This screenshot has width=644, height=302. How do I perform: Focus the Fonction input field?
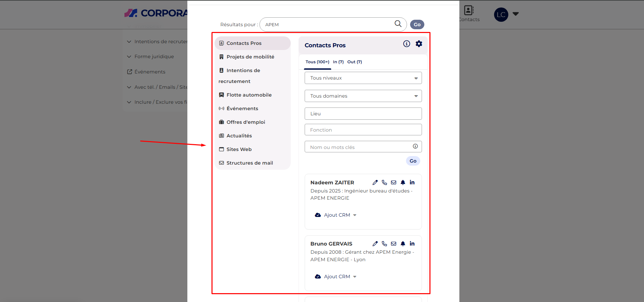point(363,130)
